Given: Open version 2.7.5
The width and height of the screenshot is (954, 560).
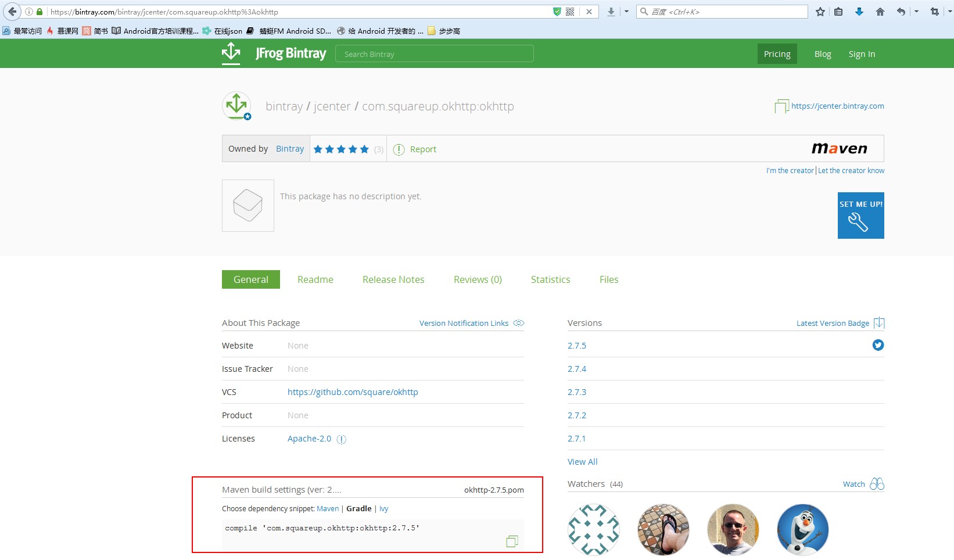Looking at the screenshot, I should 577,346.
